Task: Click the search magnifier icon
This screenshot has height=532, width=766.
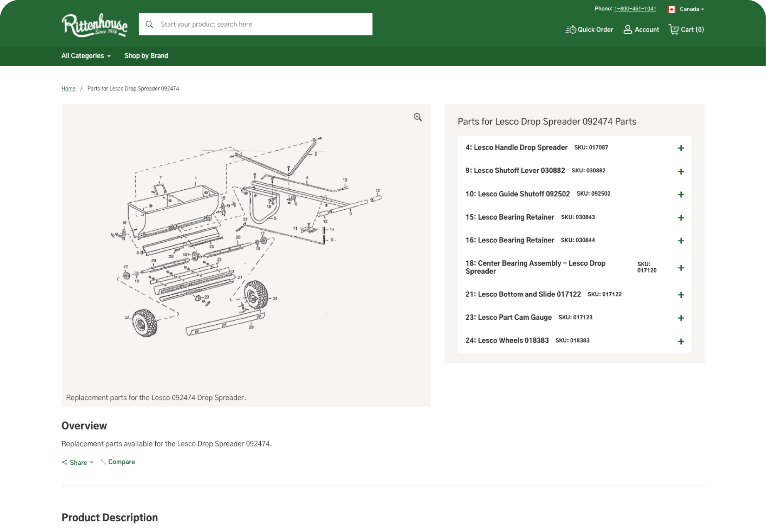Action: point(149,24)
